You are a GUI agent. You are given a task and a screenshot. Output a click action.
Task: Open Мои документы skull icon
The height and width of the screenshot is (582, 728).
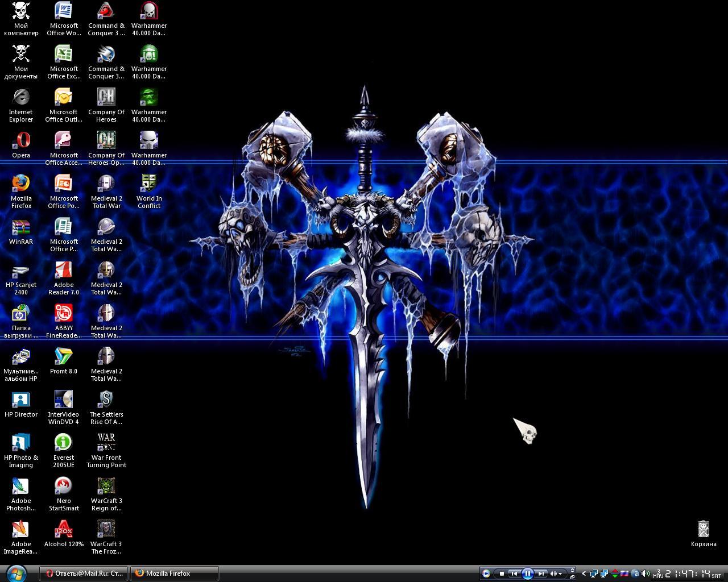pyautogui.click(x=21, y=62)
